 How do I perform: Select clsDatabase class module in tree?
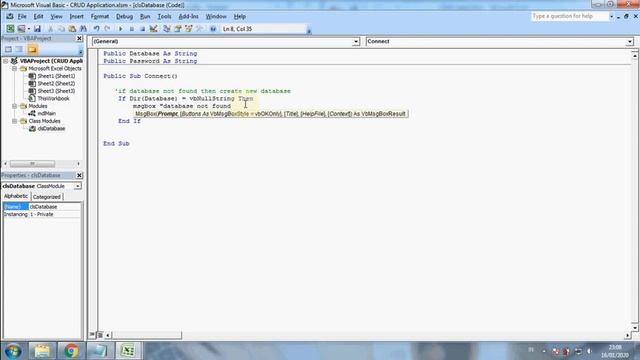(x=51, y=129)
